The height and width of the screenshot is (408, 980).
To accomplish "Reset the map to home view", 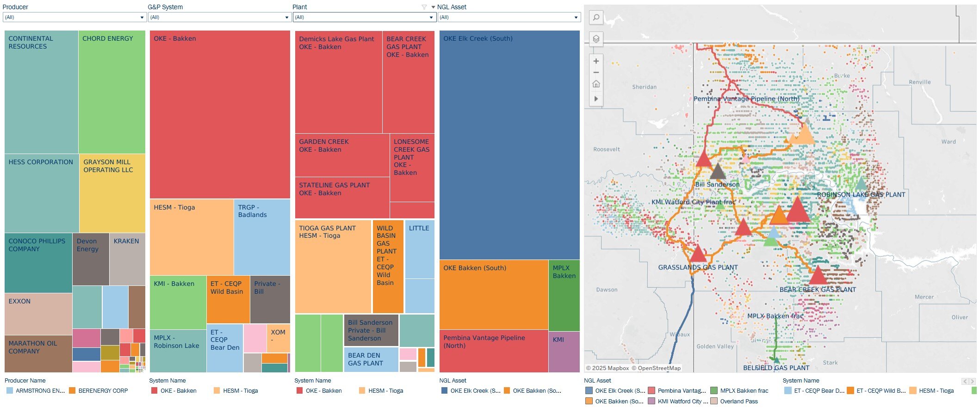I will point(596,84).
